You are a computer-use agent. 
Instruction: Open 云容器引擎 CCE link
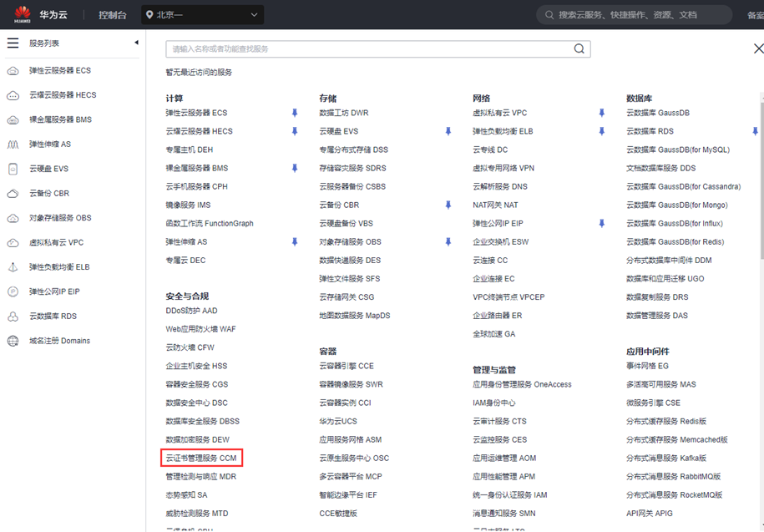(x=347, y=367)
